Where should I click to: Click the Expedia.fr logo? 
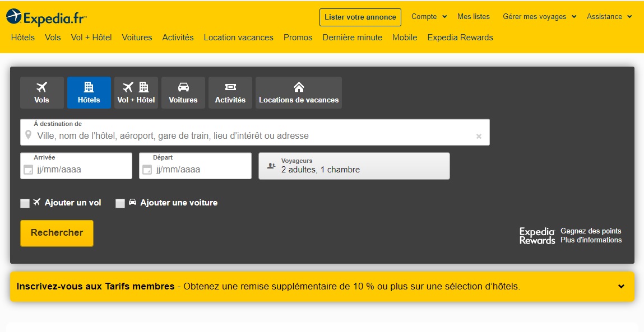[x=47, y=17]
